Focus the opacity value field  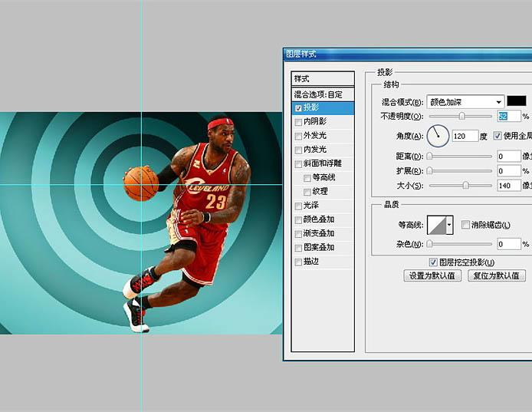point(508,116)
